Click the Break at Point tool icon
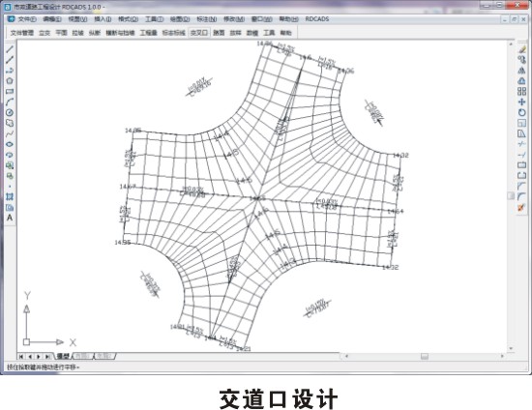Image resolution: width=532 pixels, height=410 pixels. (x=521, y=165)
